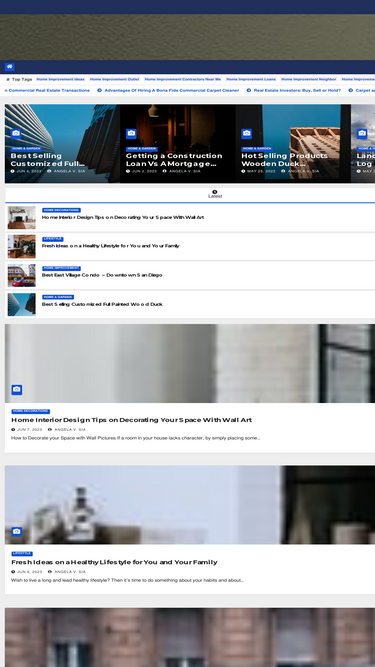Click Home & Garden badge on Hot Selling Products slide
The height and width of the screenshot is (667, 375).
(257, 148)
